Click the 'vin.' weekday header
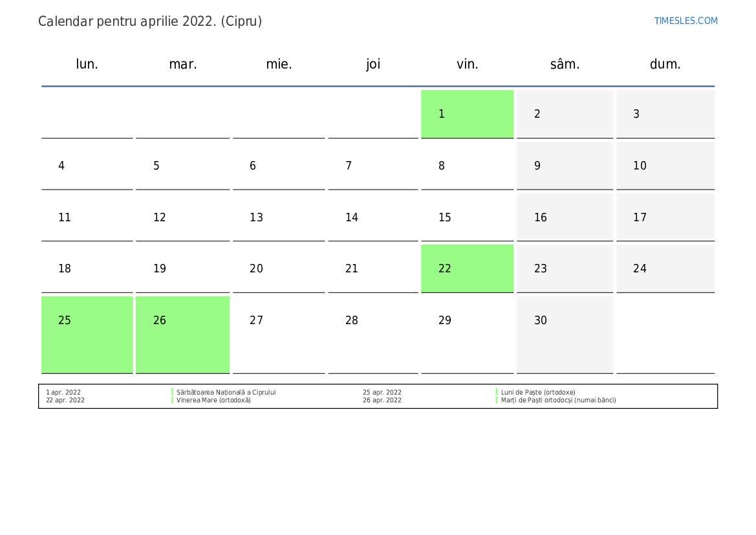The width and height of the screenshot is (756, 535). coord(467,64)
